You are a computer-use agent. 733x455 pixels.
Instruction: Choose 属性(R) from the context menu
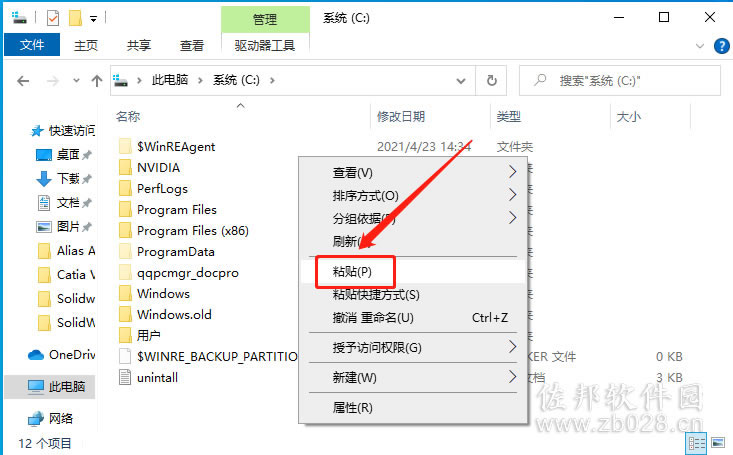coord(413,407)
